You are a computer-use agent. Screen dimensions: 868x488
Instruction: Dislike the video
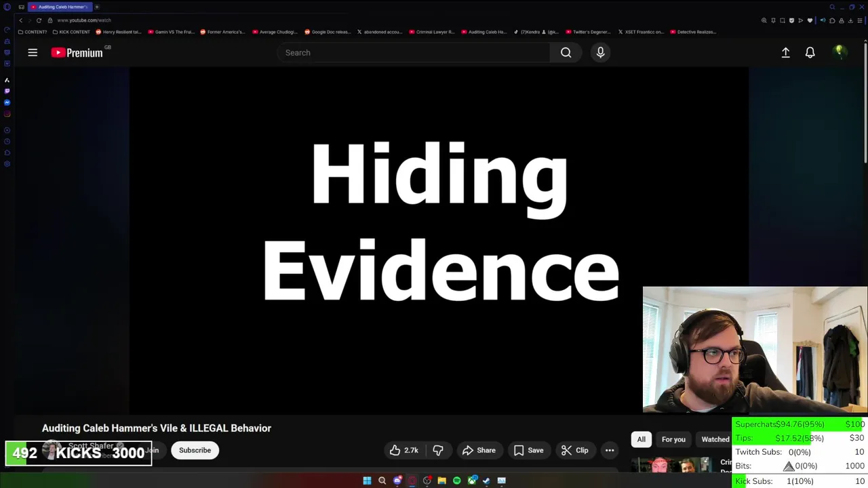pos(438,450)
